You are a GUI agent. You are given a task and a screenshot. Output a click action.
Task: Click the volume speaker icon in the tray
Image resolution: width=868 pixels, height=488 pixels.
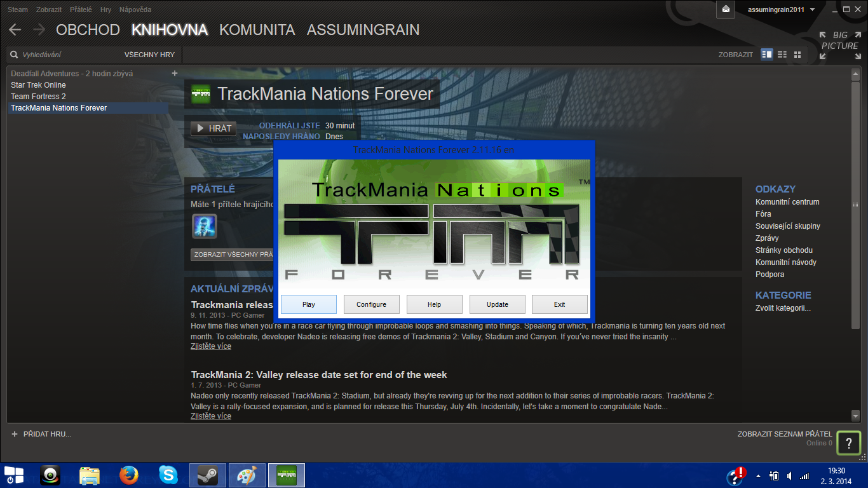pyautogui.click(x=789, y=475)
